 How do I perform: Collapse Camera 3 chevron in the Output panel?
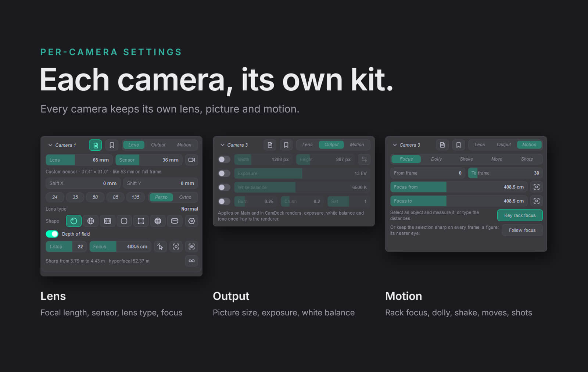click(222, 145)
